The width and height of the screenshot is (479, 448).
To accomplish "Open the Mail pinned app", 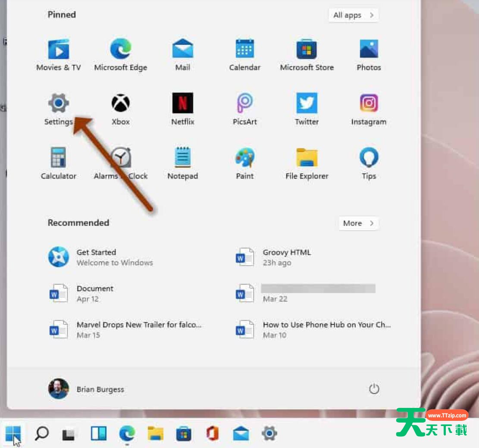I will 183,55.
